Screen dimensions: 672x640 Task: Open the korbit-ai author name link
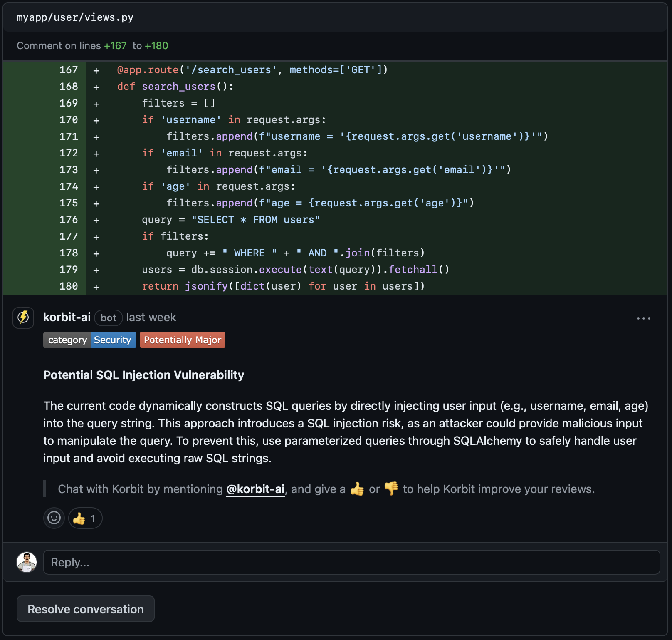pos(67,318)
